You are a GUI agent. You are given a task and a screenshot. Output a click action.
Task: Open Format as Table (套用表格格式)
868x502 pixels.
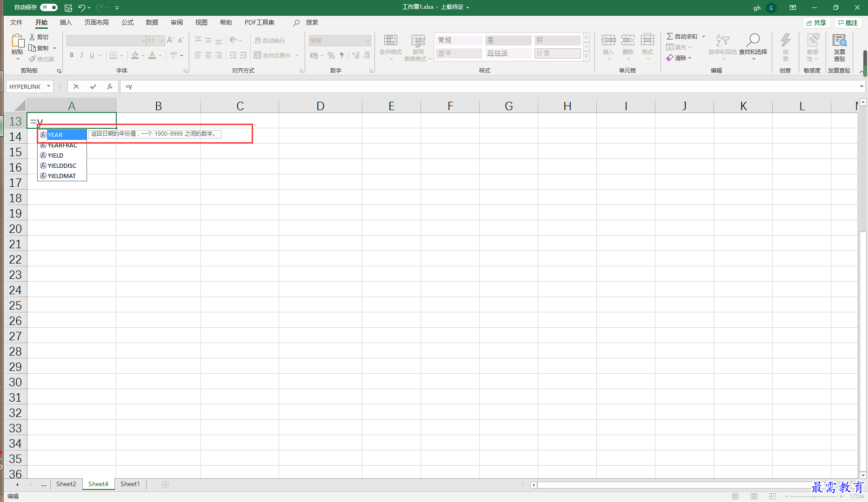(418, 47)
